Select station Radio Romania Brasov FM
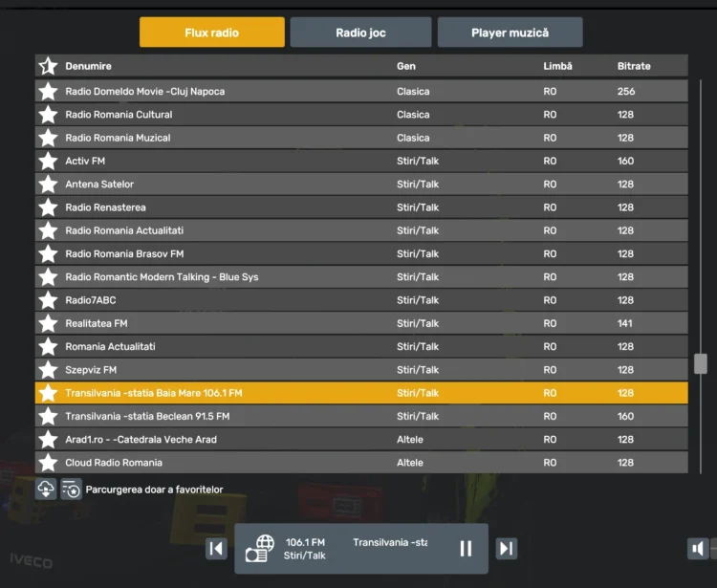The width and height of the screenshot is (717, 588). coord(361,253)
